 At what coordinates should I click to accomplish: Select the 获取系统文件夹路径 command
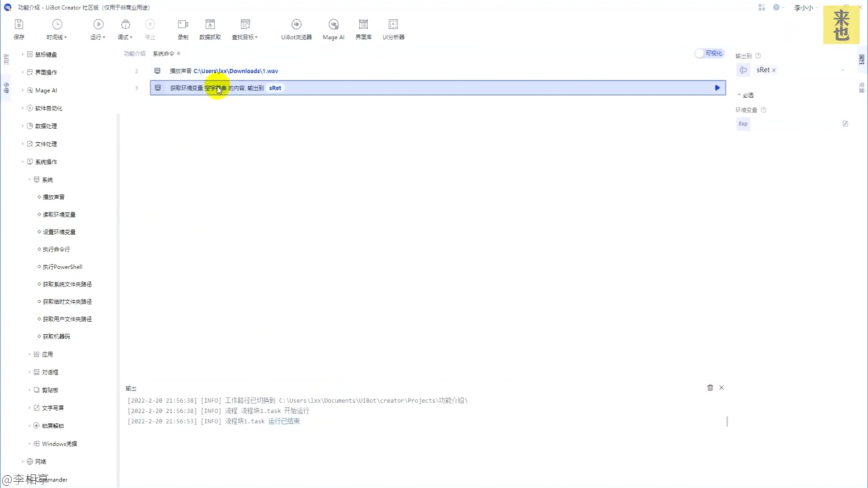click(67, 285)
